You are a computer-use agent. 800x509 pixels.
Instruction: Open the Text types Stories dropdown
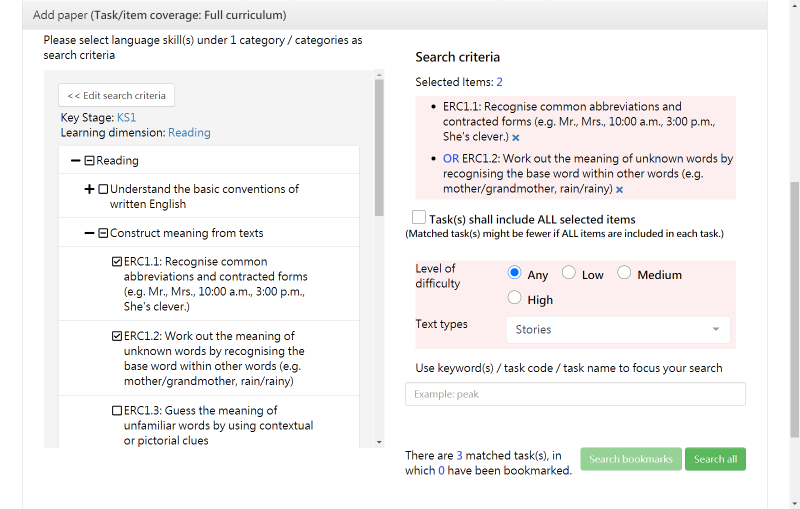point(618,329)
